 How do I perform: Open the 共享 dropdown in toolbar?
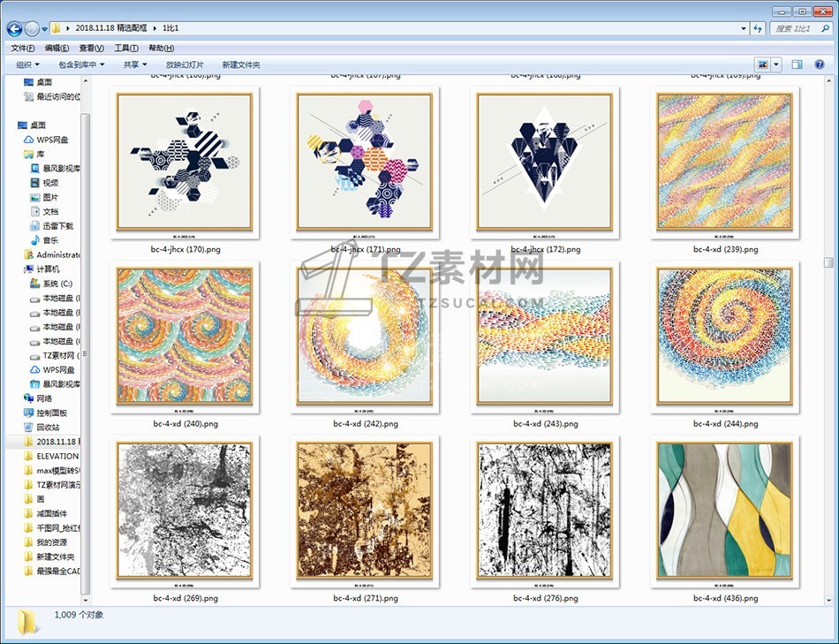135,64
